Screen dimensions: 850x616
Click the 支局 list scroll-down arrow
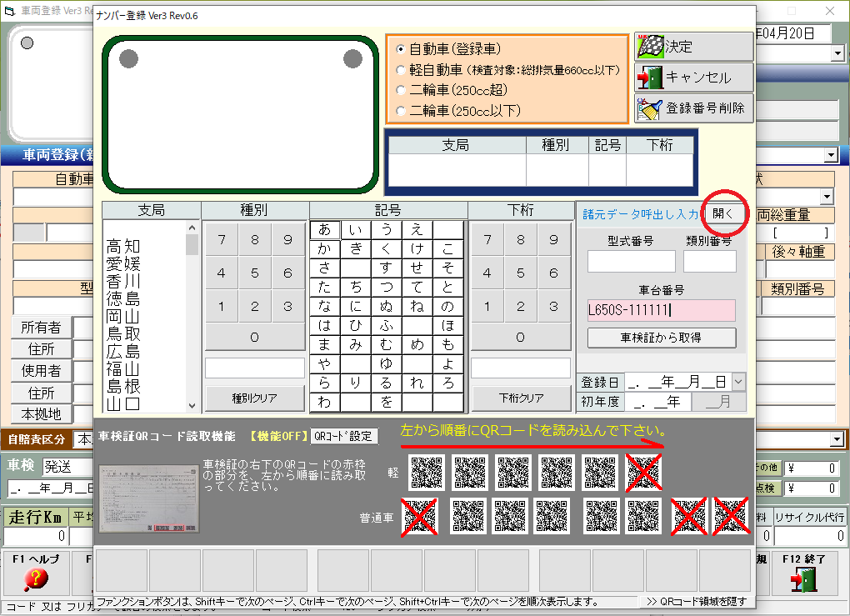[x=192, y=405]
